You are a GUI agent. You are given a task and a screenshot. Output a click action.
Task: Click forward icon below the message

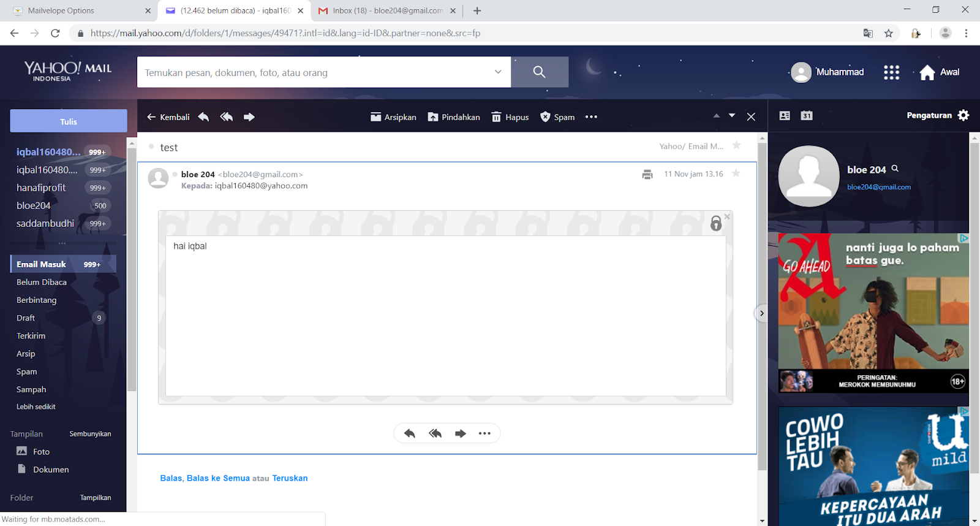[x=461, y=433]
